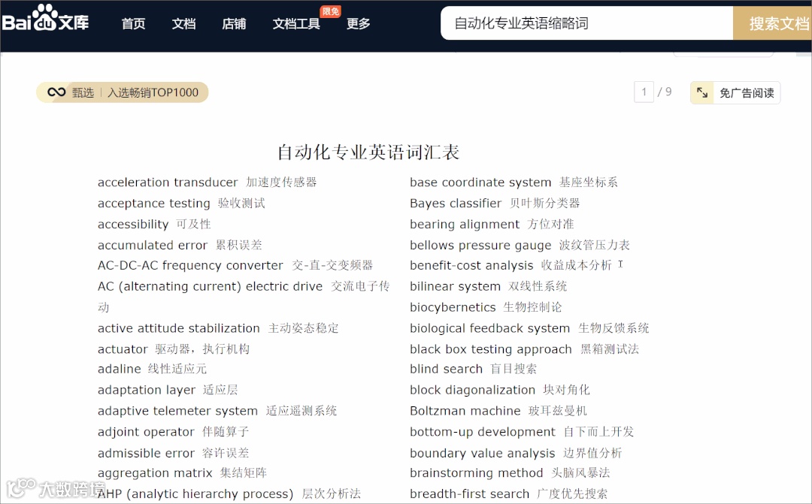Click the text 'breadth-first search'
Image resolution: width=812 pixels, height=504 pixels.
[x=470, y=493]
